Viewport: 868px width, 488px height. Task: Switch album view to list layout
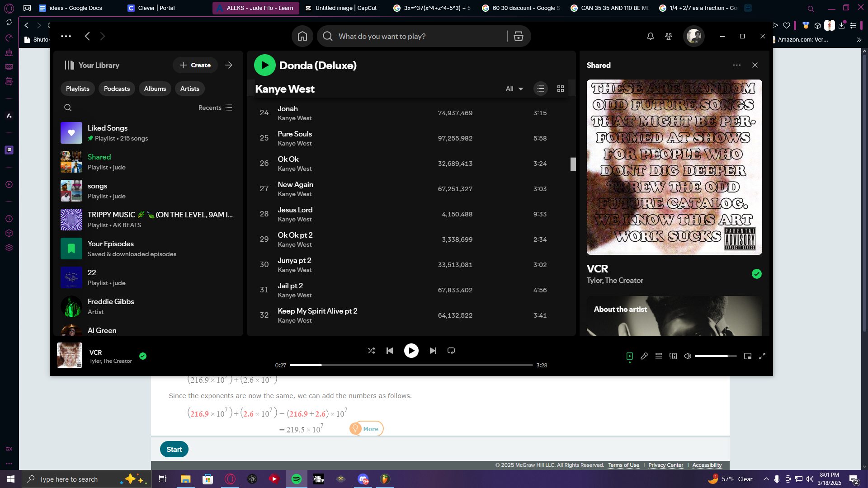coord(541,89)
